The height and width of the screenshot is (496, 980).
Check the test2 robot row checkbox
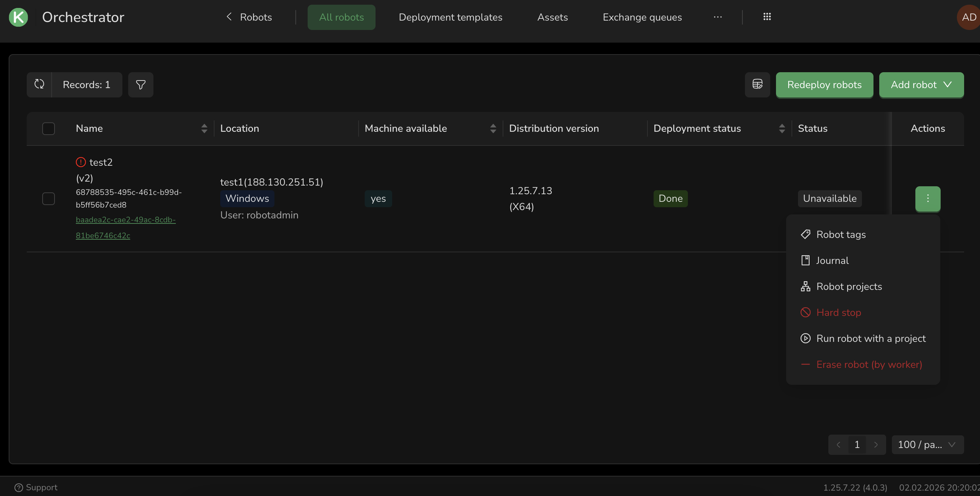[x=48, y=199]
